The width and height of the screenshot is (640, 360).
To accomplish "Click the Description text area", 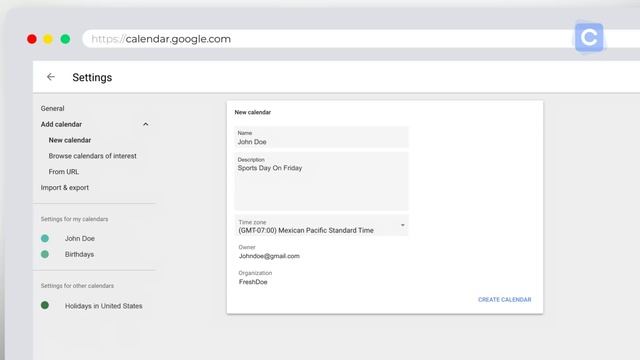I will (322, 181).
